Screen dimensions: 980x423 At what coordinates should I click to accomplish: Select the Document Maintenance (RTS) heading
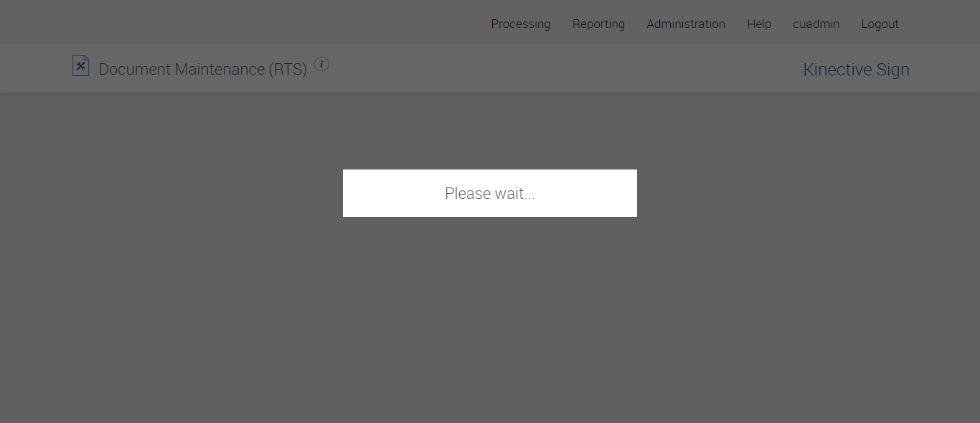coord(203,69)
